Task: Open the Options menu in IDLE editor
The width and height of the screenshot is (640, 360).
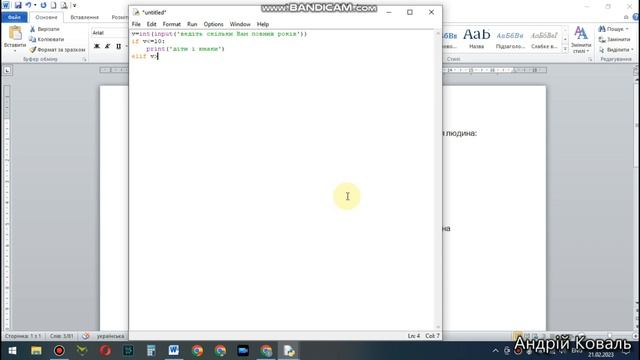Action: point(213,24)
